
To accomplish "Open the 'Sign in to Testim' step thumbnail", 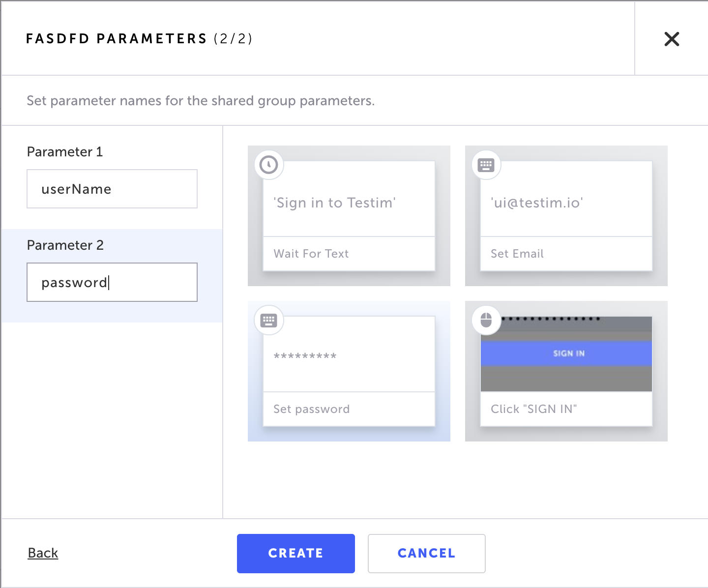I will (349, 203).
